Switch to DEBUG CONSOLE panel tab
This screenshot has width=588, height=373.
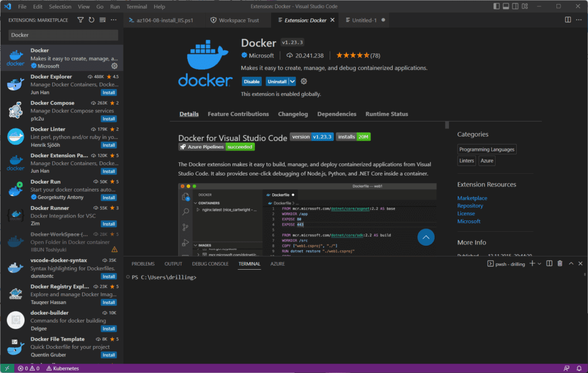click(x=210, y=264)
